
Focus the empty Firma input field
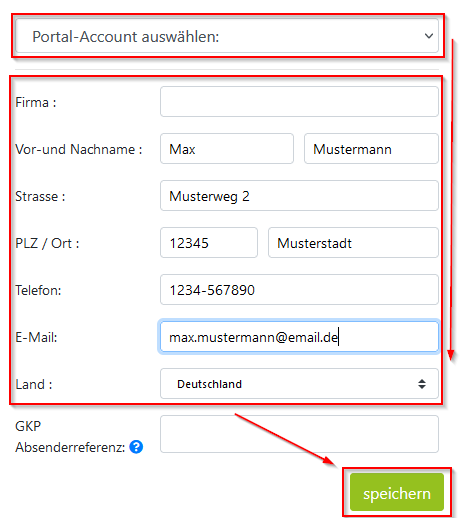tap(299, 102)
